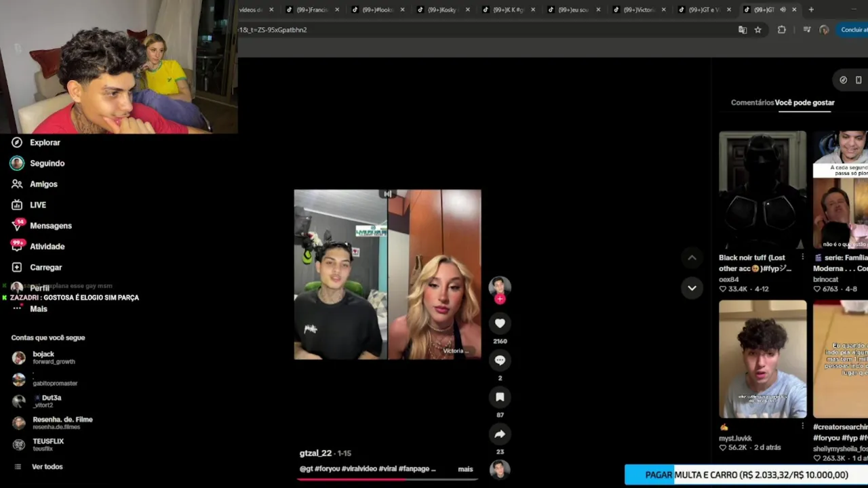The width and height of the screenshot is (868, 488).
Task: Open Carregar upload page
Action: coord(37,268)
